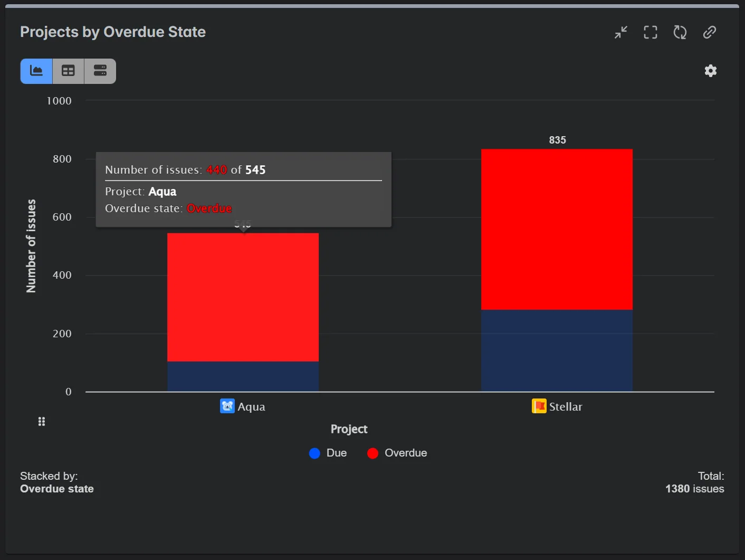This screenshot has width=745, height=560.
Task: Open chart settings gear icon
Action: (711, 71)
